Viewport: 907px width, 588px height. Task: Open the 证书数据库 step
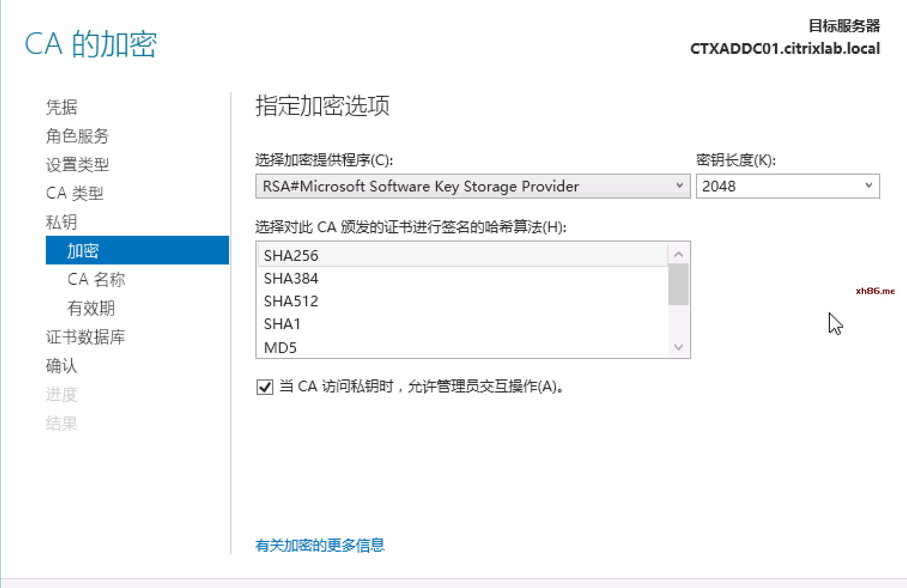[x=85, y=337]
